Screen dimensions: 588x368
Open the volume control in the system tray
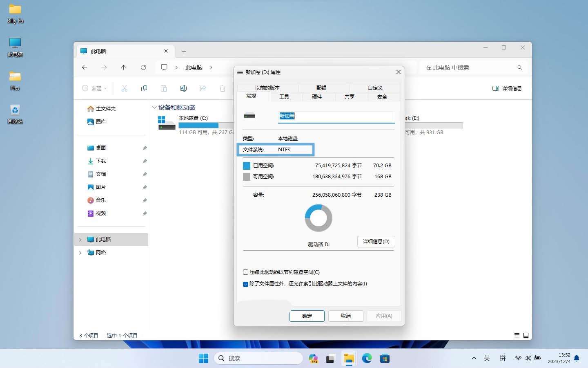(x=528, y=358)
